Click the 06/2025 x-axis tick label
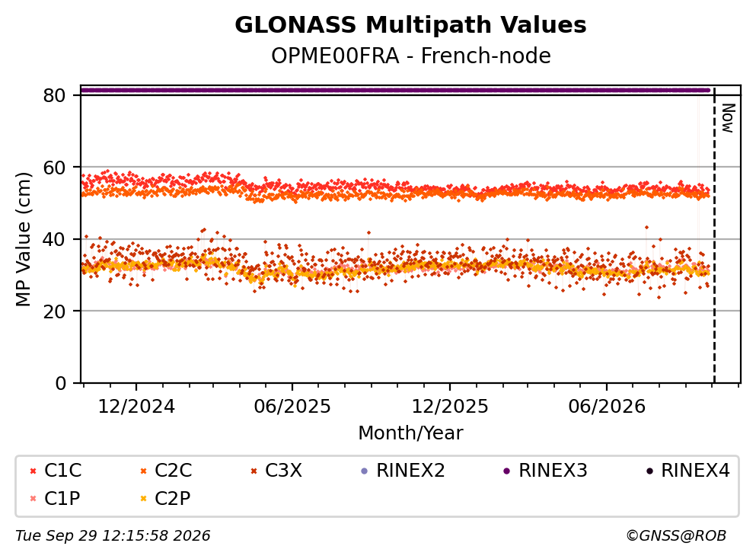The height and width of the screenshot is (559, 756). click(292, 407)
